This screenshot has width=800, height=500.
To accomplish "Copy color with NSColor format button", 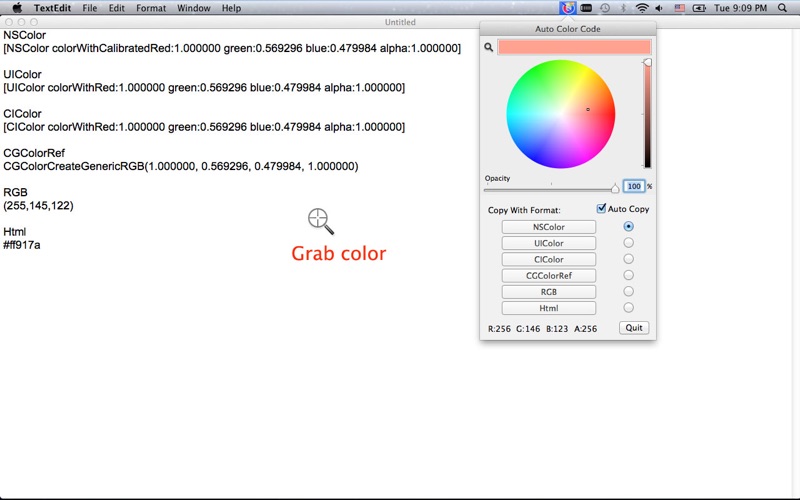I will pos(548,227).
